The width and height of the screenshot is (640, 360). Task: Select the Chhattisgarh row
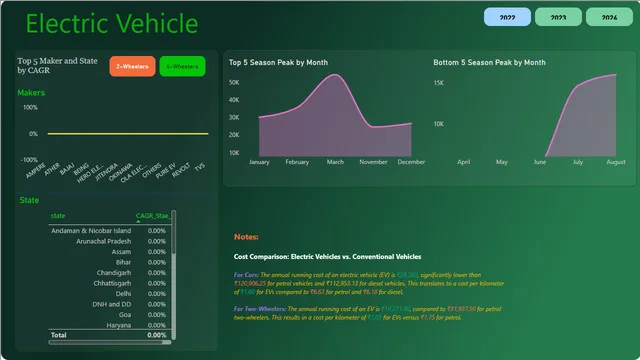click(109, 283)
